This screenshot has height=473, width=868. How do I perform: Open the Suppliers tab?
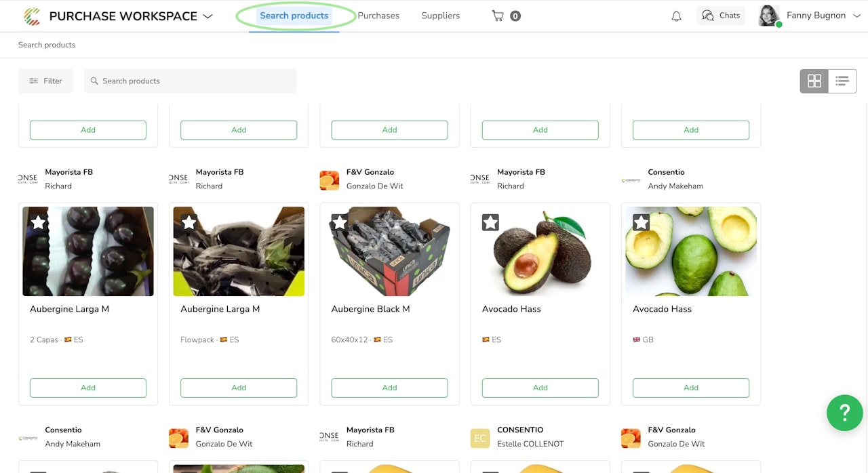click(440, 16)
